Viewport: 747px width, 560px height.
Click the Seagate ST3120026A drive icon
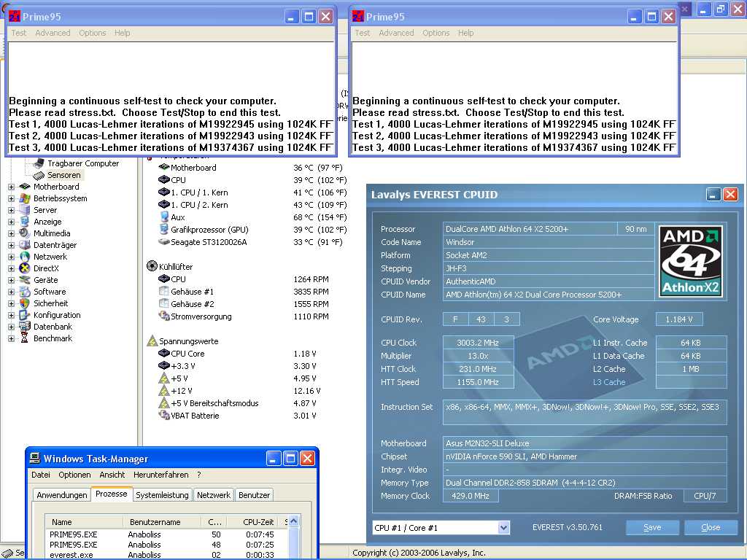click(x=164, y=242)
